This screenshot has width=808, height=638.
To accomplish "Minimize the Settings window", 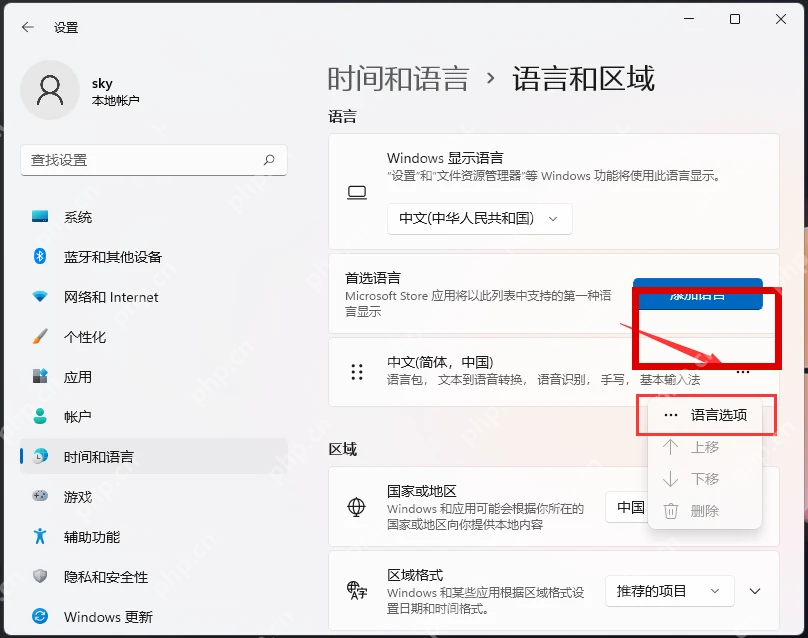I will (x=689, y=19).
